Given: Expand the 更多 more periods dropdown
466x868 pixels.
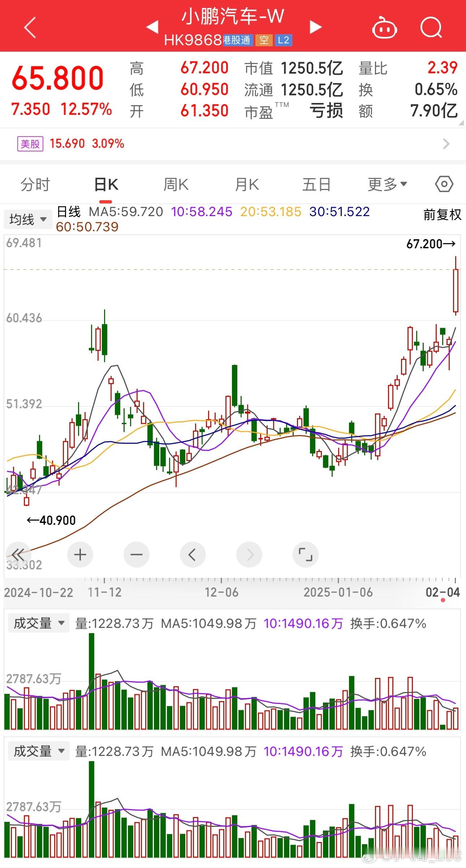Looking at the screenshot, I should [x=388, y=185].
